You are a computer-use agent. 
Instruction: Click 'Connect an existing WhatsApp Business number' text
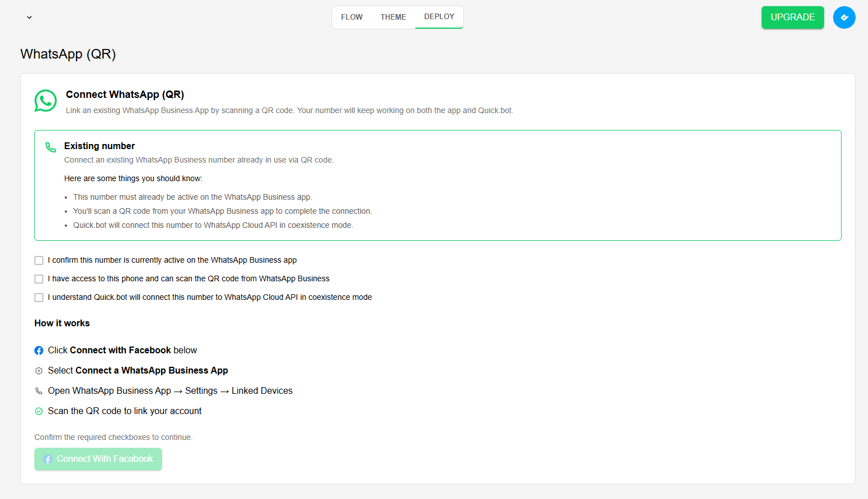(199, 160)
